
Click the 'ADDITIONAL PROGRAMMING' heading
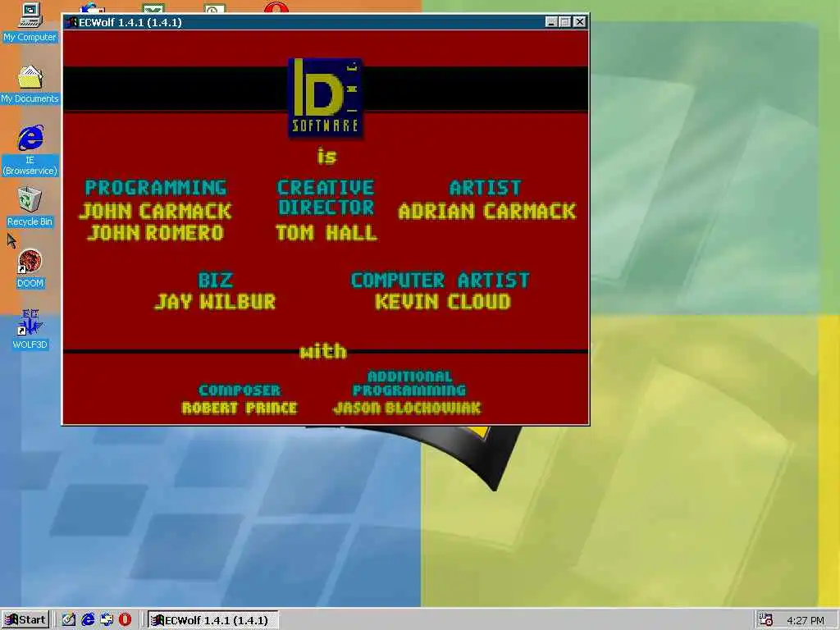409,383
